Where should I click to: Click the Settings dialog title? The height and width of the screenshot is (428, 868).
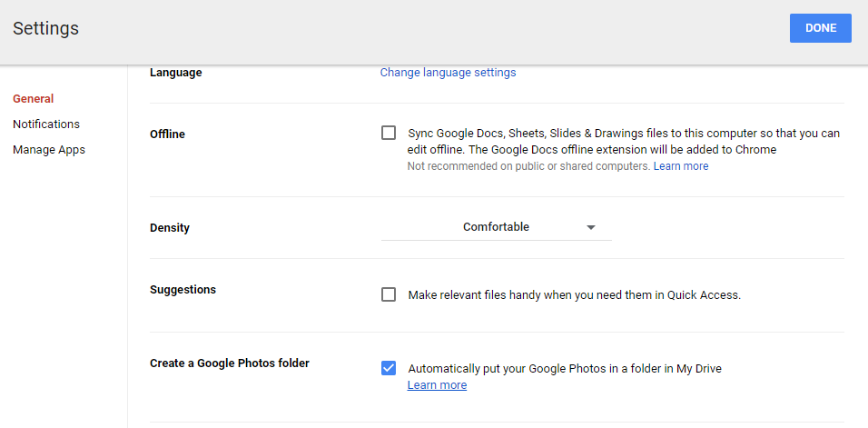point(45,29)
